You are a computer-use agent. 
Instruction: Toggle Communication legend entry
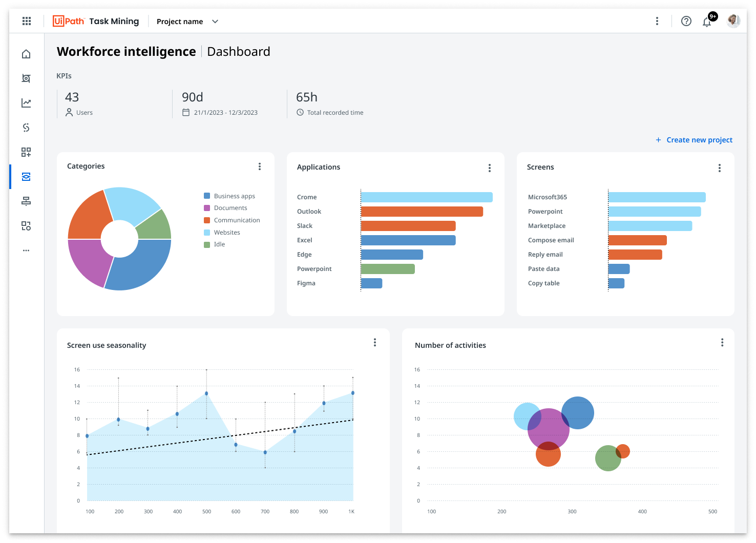tap(232, 220)
